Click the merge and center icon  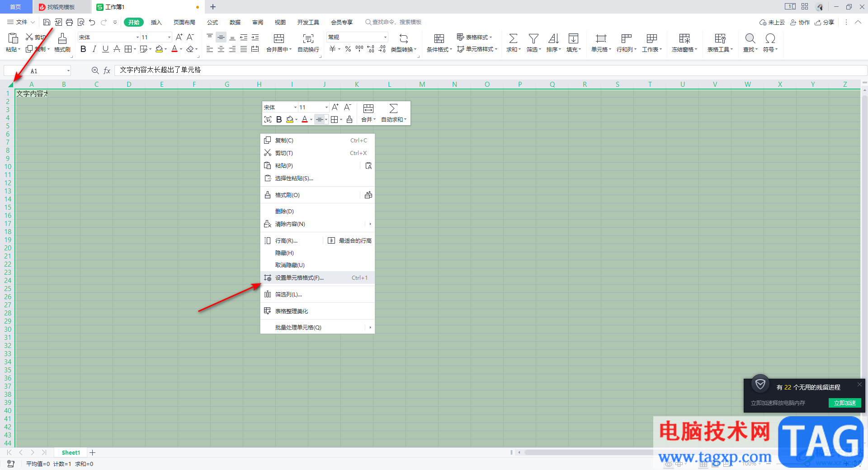(x=279, y=38)
